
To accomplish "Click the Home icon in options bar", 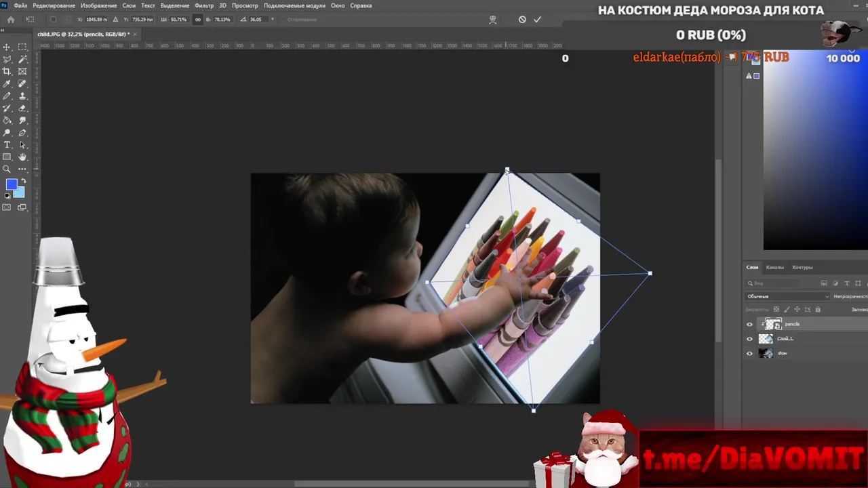I will 11,20.
